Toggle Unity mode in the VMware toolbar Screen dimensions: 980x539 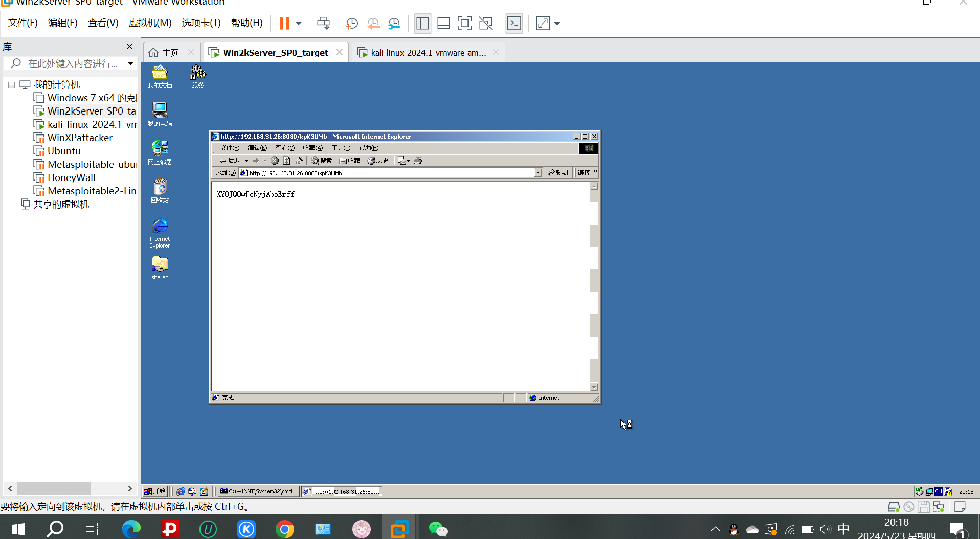[485, 23]
